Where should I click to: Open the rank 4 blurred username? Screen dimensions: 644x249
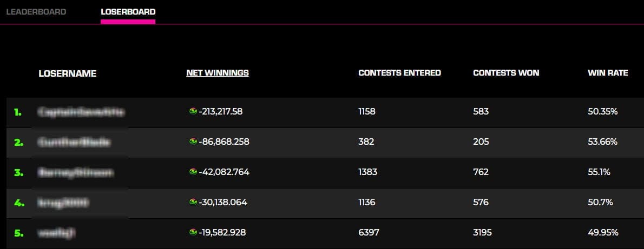click(63, 203)
